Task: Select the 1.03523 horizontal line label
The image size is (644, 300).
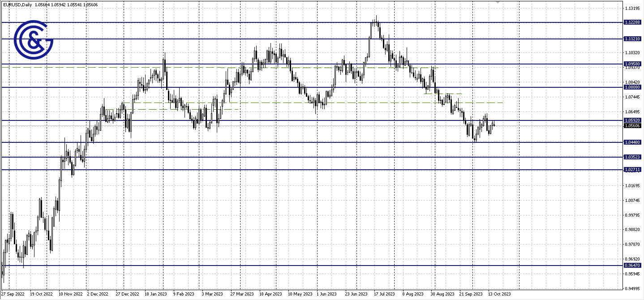Action: point(632,156)
